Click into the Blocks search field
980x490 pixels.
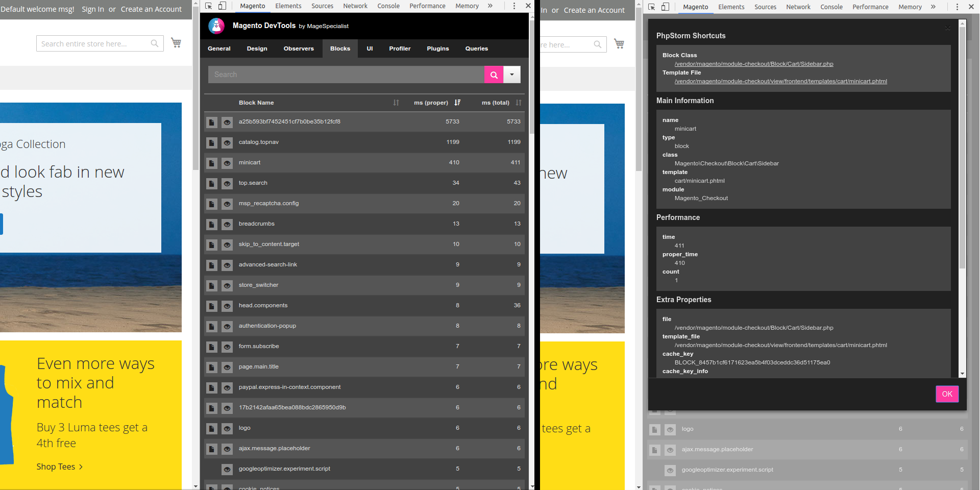(x=346, y=75)
